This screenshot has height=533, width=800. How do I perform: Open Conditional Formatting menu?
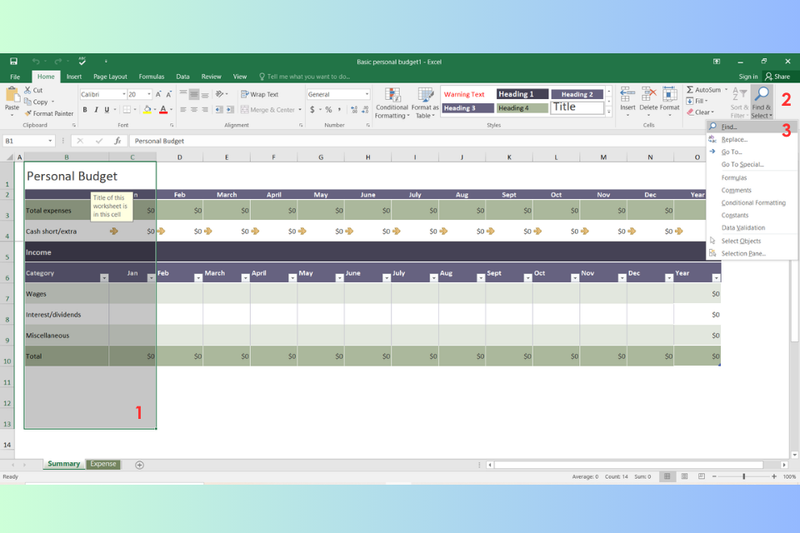pyautogui.click(x=392, y=104)
